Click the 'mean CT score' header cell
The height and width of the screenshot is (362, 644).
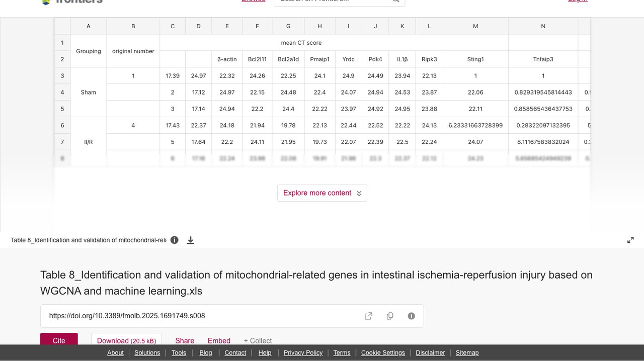[x=301, y=43]
